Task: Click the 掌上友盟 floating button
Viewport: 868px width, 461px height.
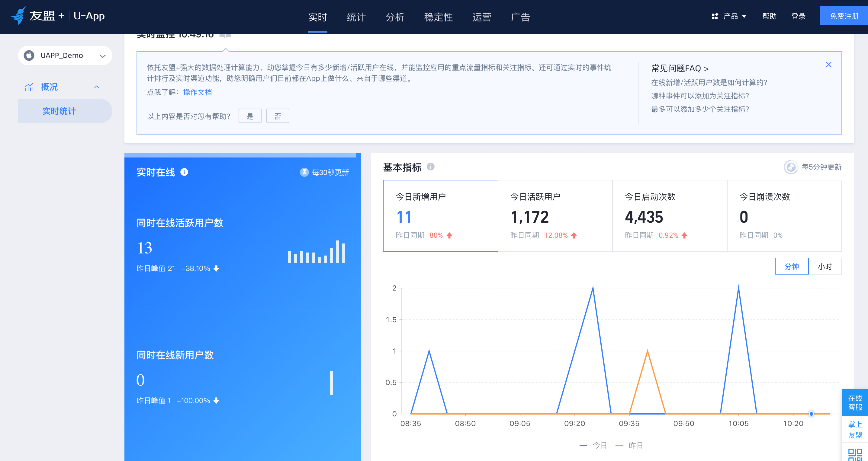Action: pyautogui.click(x=855, y=430)
